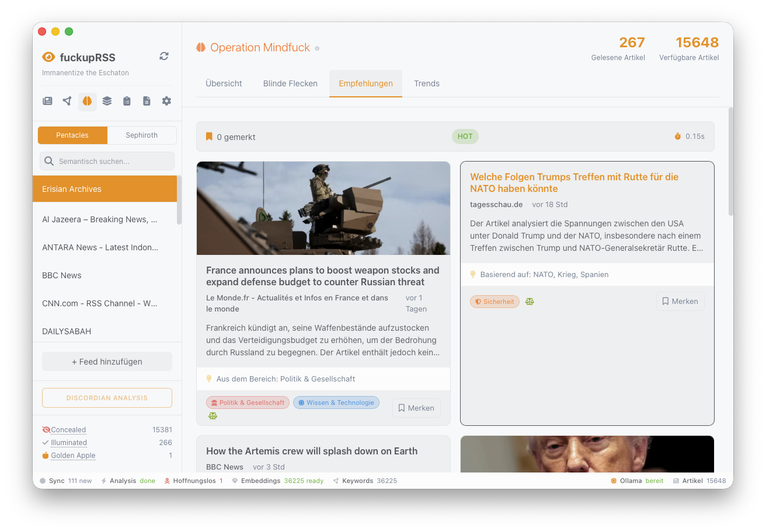Click the scale icon on the Rutte article card

point(530,302)
